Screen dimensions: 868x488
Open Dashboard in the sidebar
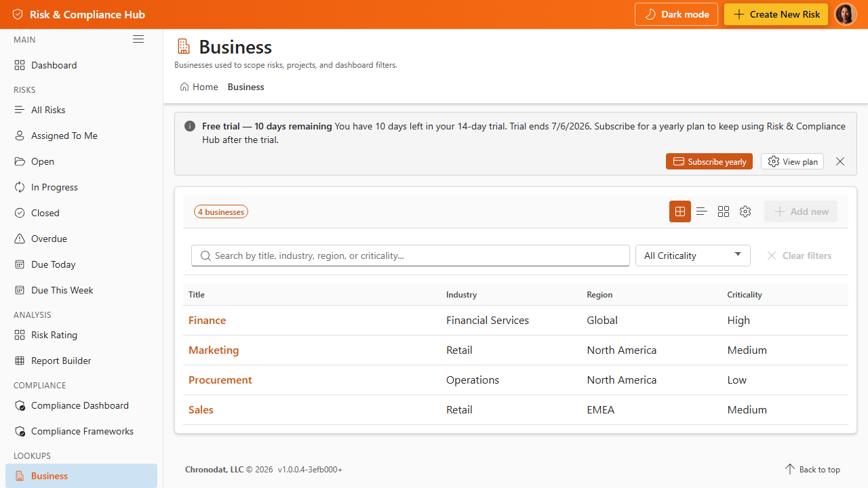pos(81,65)
